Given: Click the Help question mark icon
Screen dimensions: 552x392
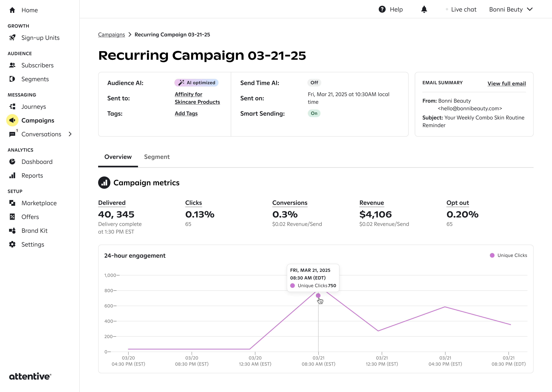Looking at the screenshot, I should click(382, 9).
